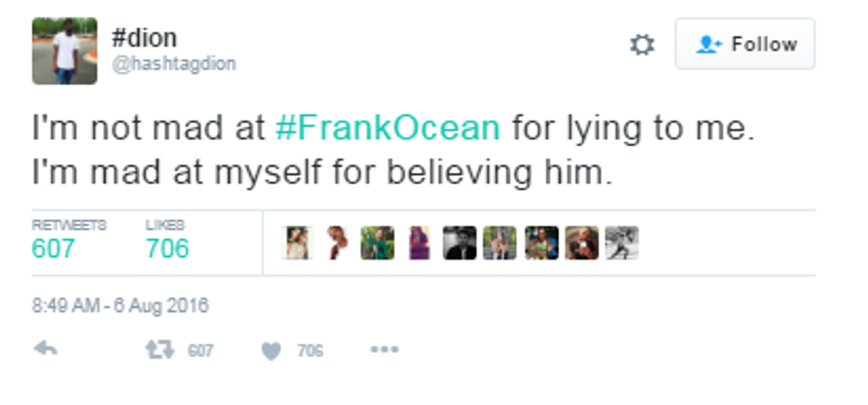Open the mirror-selfie liker avatar, second from last

pyautogui.click(x=581, y=243)
